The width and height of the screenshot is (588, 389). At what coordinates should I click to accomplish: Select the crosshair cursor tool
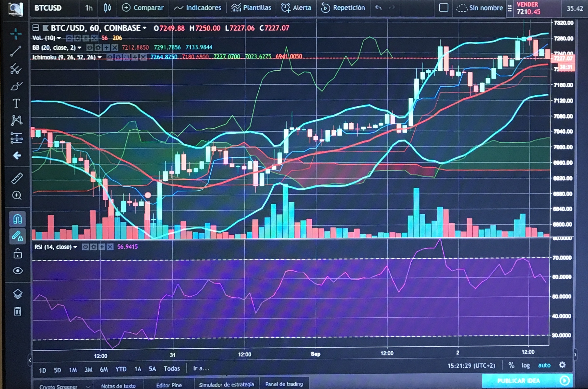tap(16, 34)
